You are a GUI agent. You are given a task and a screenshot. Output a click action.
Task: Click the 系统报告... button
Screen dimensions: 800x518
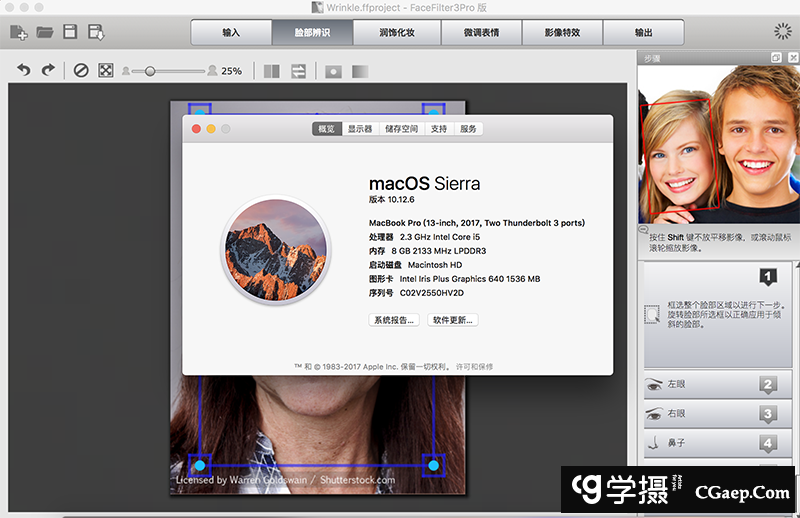click(394, 320)
